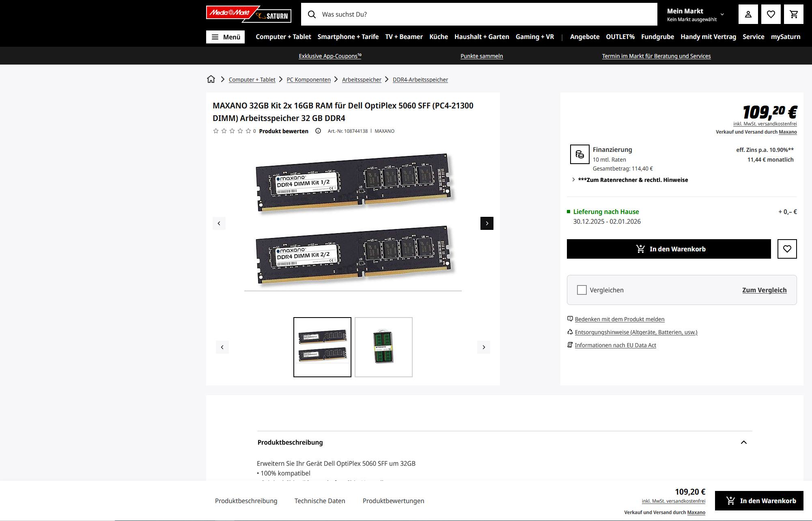812x521 pixels.
Task: Click the home icon in the breadcrumb
Action: tap(211, 79)
